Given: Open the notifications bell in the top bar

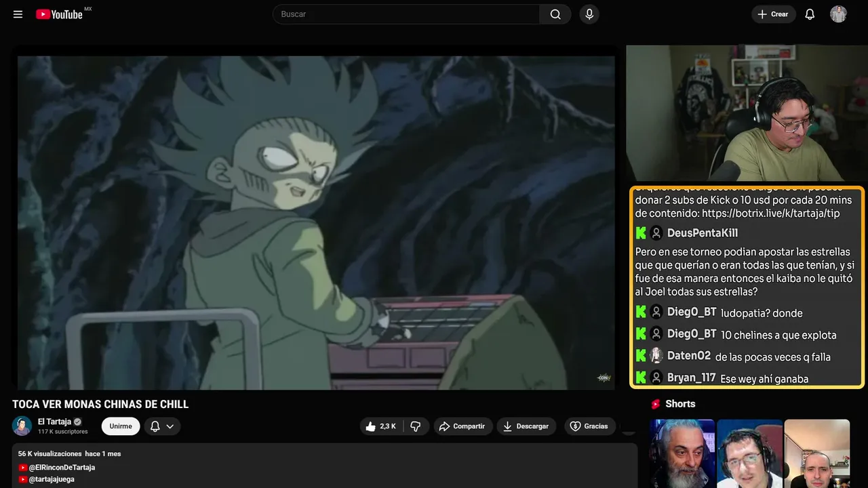Looking at the screenshot, I should 810,14.
